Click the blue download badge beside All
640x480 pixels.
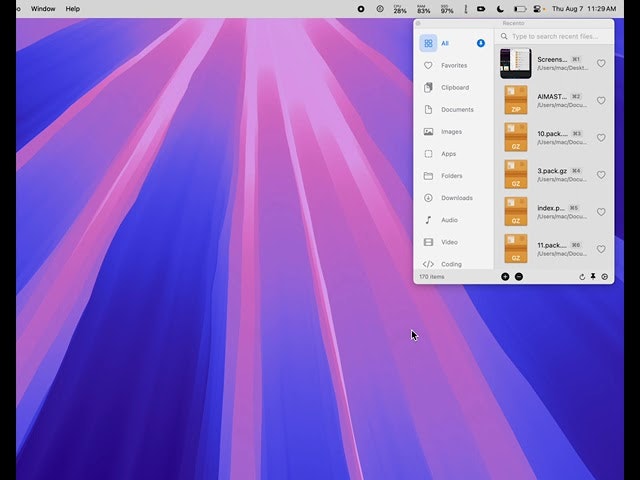pos(481,43)
